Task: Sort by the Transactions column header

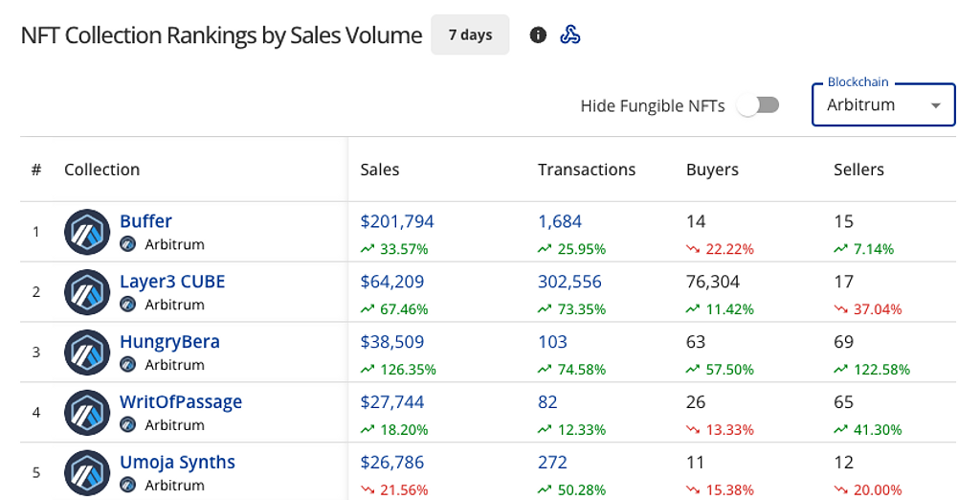Action: tap(587, 170)
